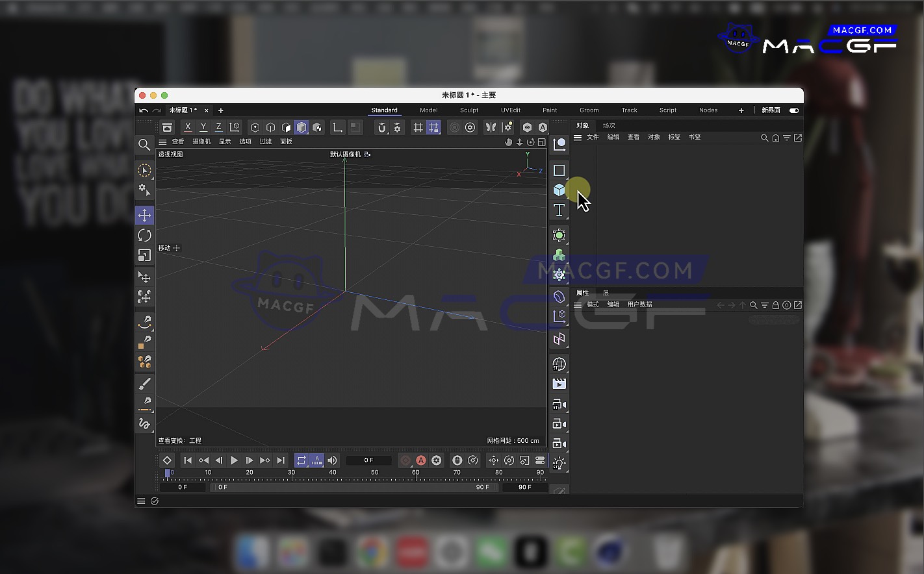Click the Rectangle spline icon
The width and height of the screenshot is (924, 574).
pos(559,170)
